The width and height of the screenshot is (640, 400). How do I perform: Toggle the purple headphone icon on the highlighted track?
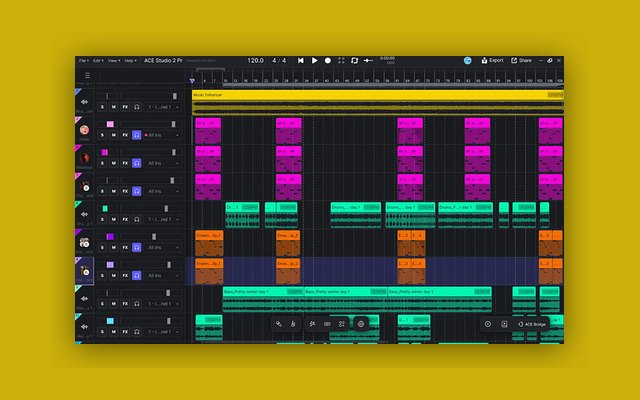[x=137, y=276]
